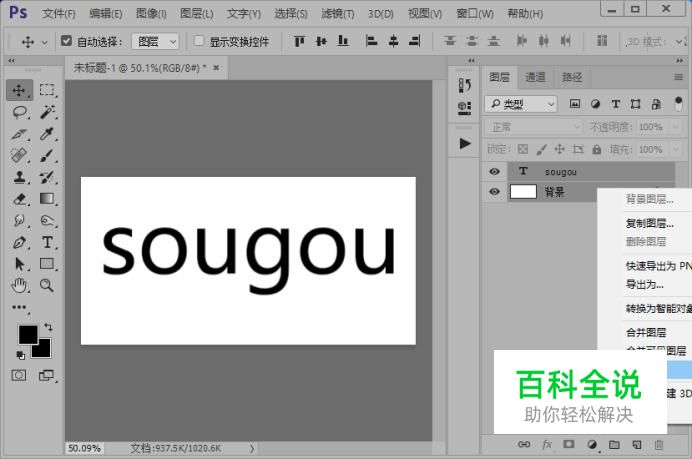The width and height of the screenshot is (692, 459).
Task: Open the 填充 100% dropdown arrow
Action: (x=676, y=149)
